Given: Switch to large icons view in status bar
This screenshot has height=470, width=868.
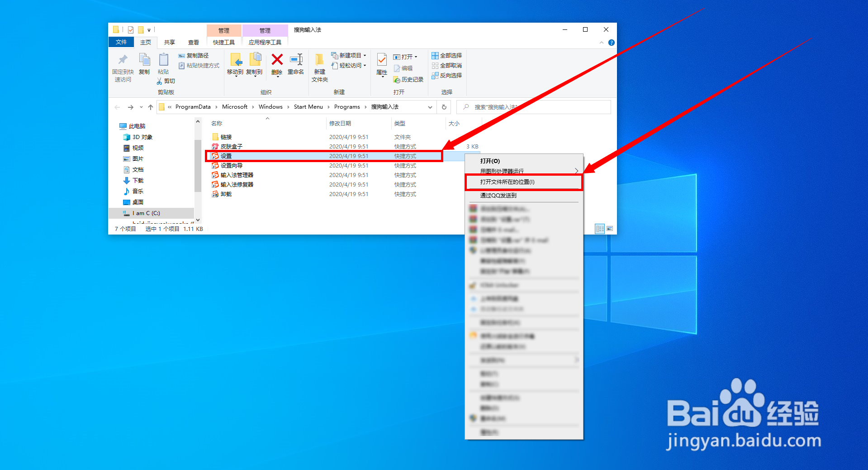Looking at the screenshot, I should (610, 229).
